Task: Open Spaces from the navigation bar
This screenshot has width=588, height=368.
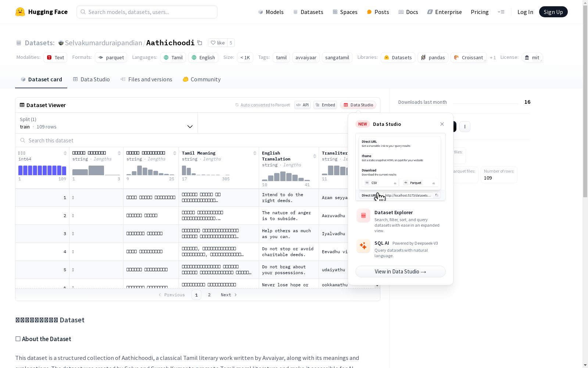Action: pos(345,12)
